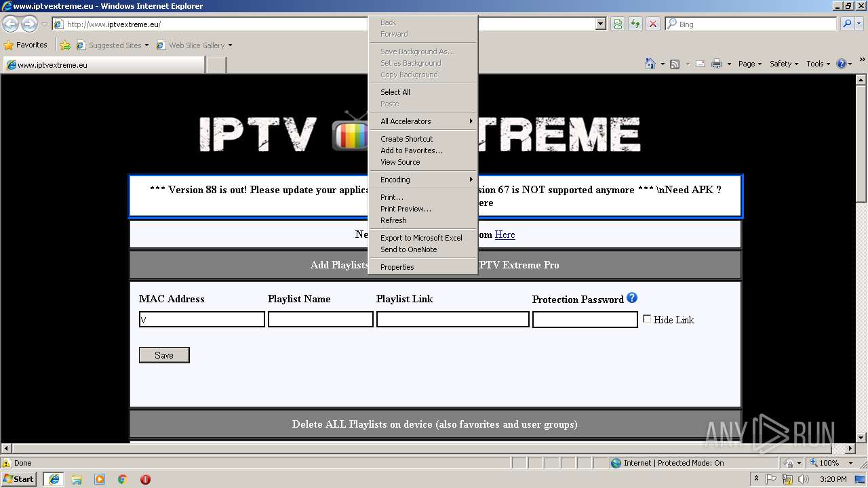The height and width of the screenshot is (488, 868).
Task: Click the Bing search box
Action: [x=751, y=24]
